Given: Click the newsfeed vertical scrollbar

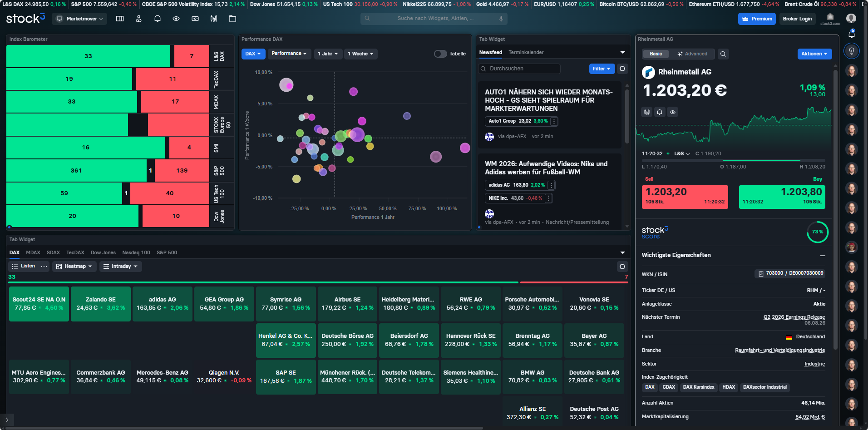Looking at the screenshot, I should coord(627,117).
